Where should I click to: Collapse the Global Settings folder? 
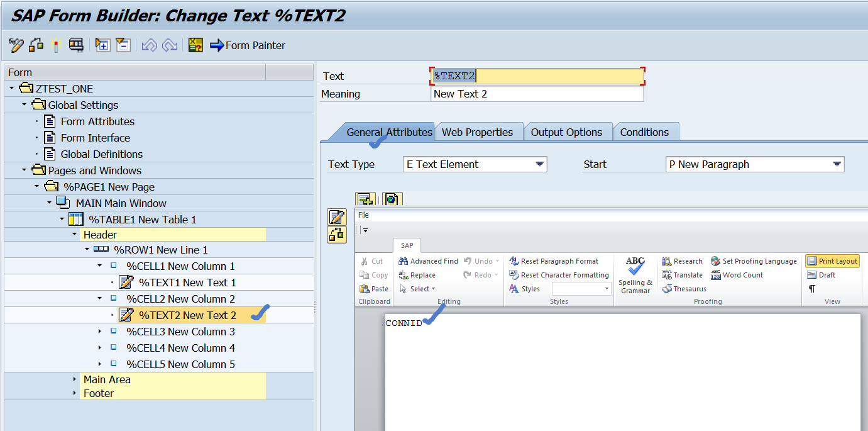click(24, 105)
